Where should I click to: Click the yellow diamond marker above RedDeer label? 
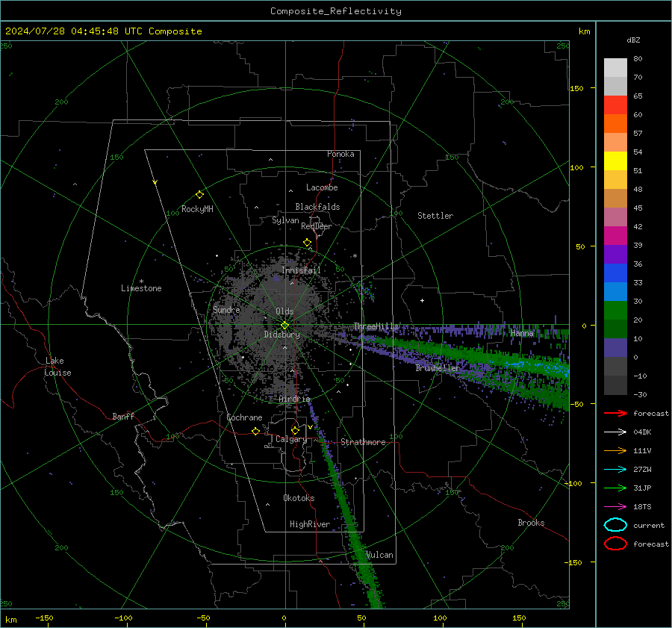[307, 243]
